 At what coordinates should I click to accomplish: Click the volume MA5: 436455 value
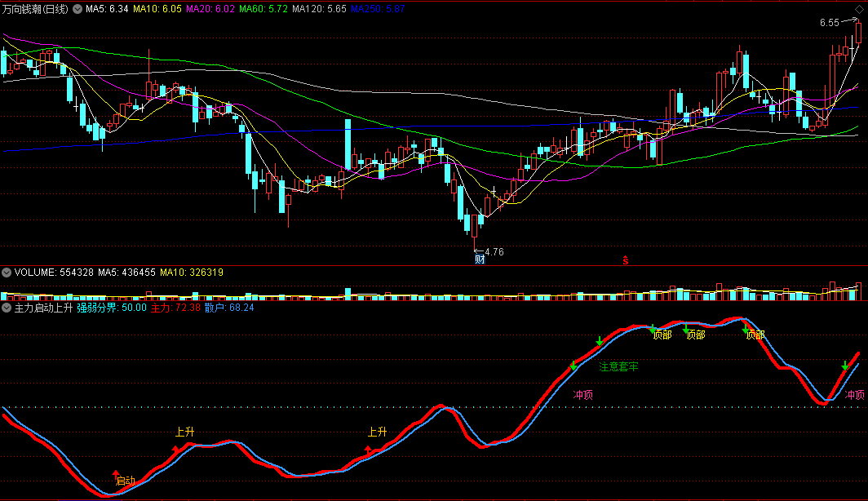[126, 273]
